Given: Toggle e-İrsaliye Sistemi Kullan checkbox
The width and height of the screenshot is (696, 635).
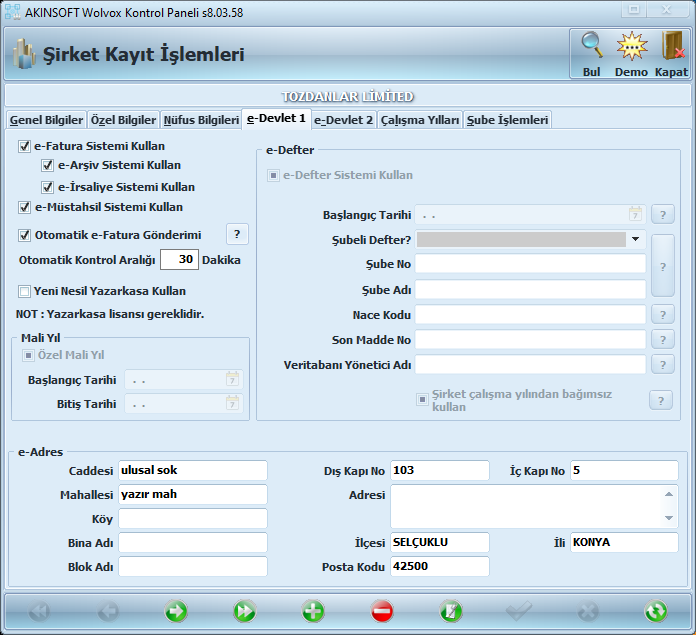Looking at the screenshot, I should point(47,187).
